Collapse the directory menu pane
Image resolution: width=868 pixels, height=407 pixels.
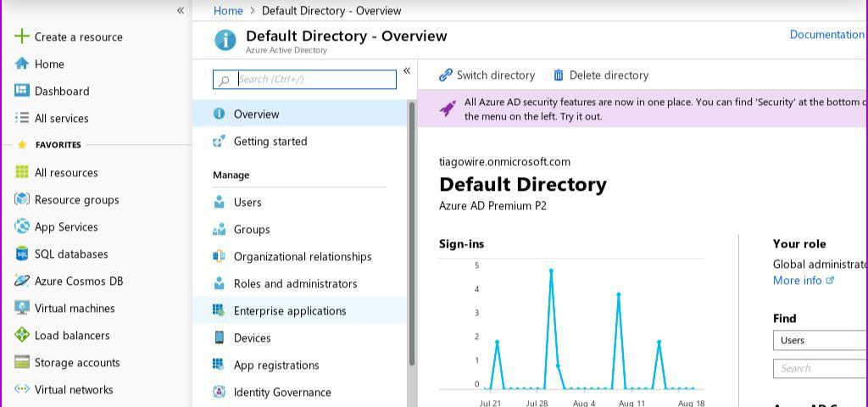point(407,70)
